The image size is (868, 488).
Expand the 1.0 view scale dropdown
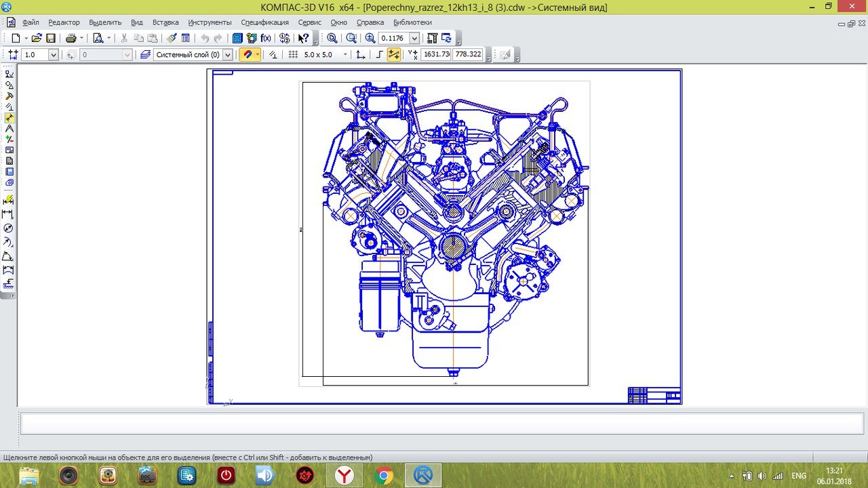click(x=54, y=55)
